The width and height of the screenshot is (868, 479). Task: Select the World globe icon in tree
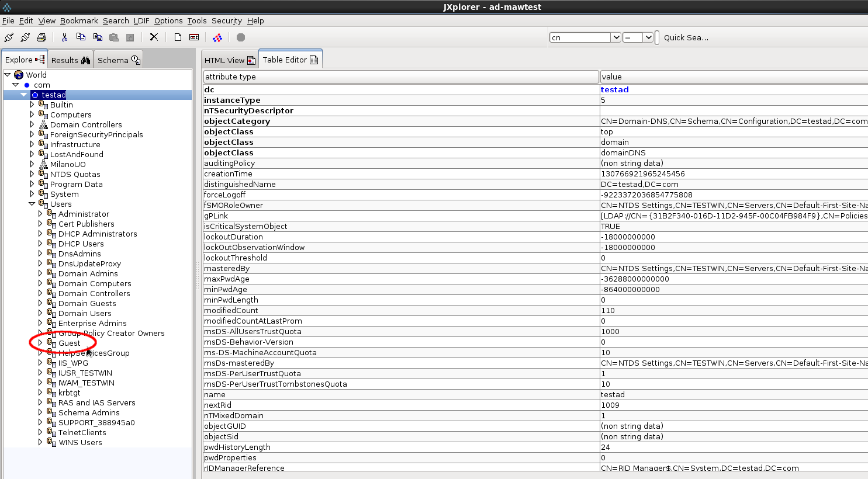tap(19, 75)
